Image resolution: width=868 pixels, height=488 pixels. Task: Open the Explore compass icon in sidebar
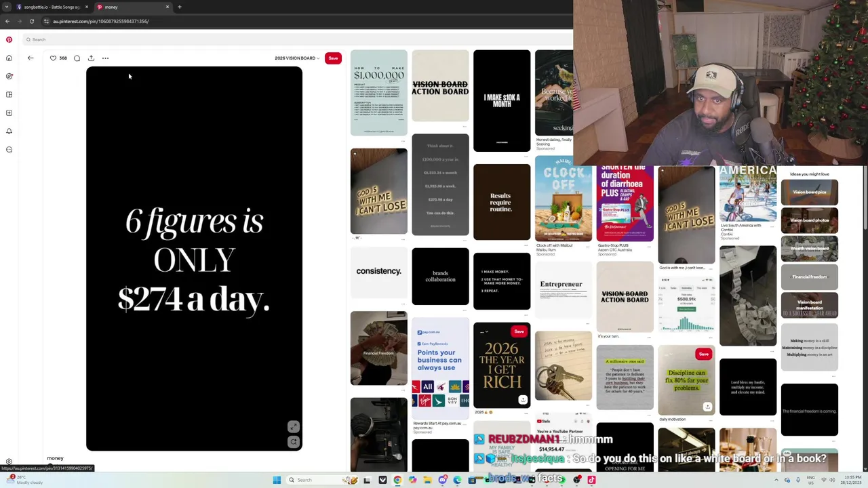click(x=9, y=76)
